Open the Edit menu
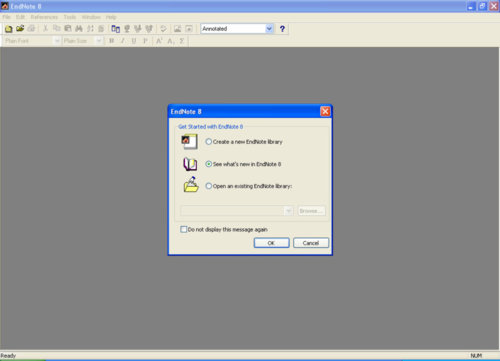This screenshot has width=500, height=361. pyautogui.click(x=20, y=17)
